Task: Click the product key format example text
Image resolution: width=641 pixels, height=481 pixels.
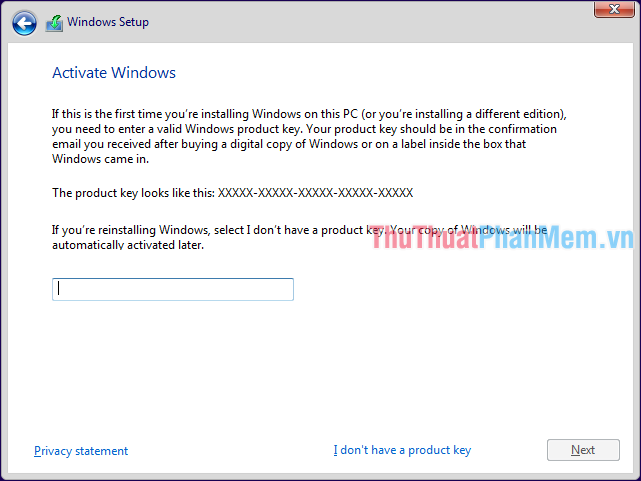Action: pyautogui.click(x=316, y=192)
